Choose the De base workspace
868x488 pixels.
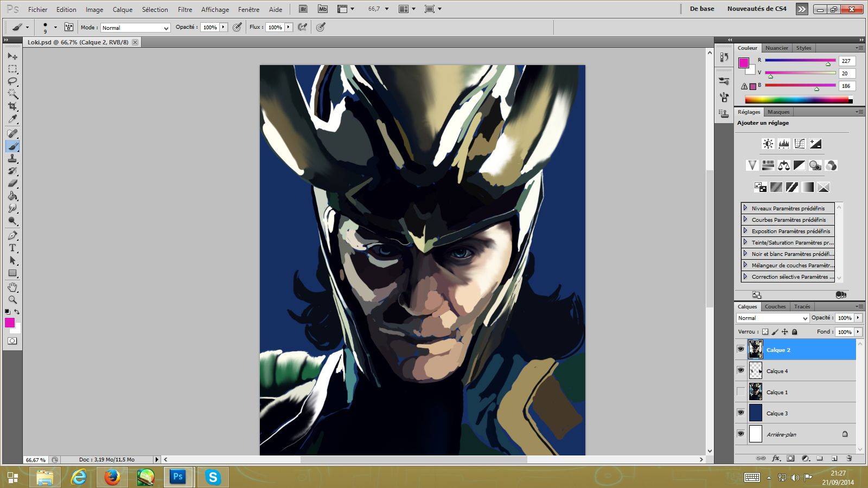coord(702,9)
